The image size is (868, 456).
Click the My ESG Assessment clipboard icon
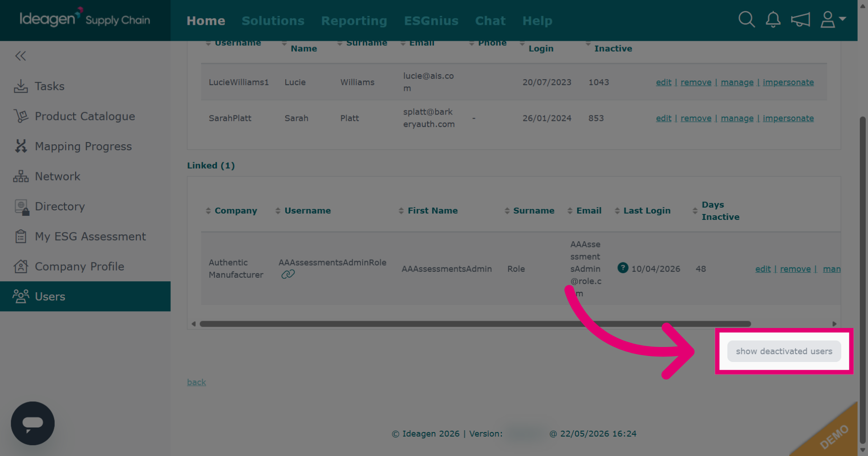21,236
